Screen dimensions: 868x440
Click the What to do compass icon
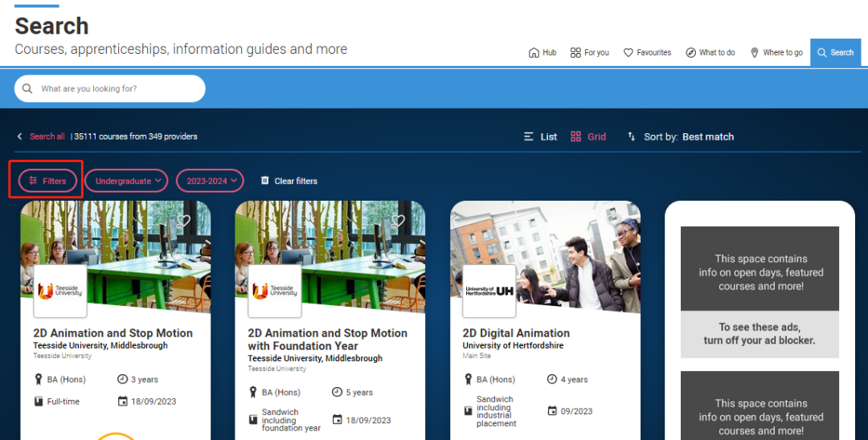690,52
